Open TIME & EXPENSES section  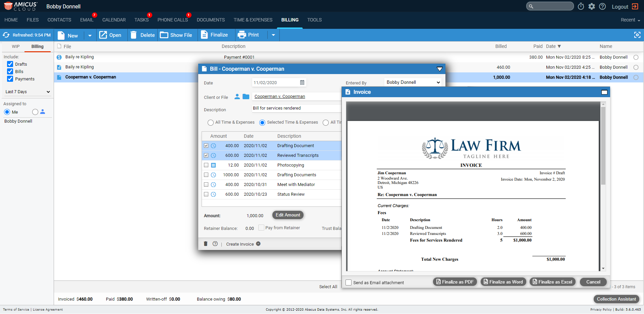pyautogui.click(x=253, y=20)
